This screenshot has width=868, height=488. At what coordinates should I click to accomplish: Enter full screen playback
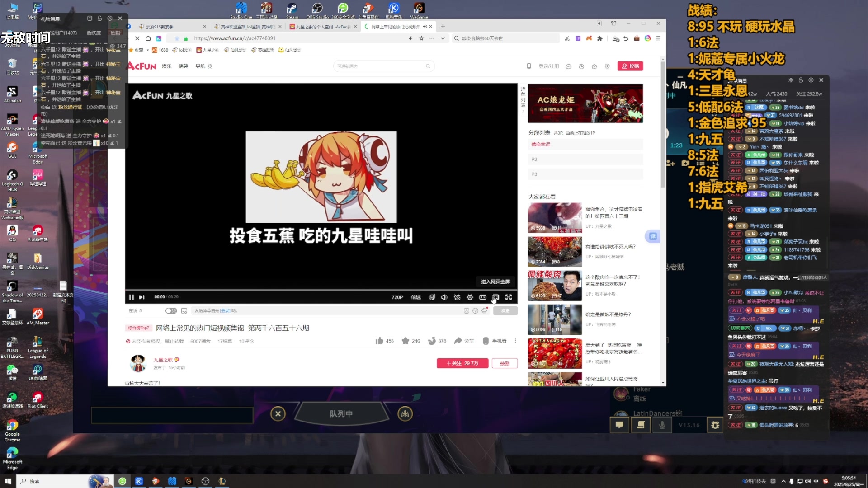point(509,297)
